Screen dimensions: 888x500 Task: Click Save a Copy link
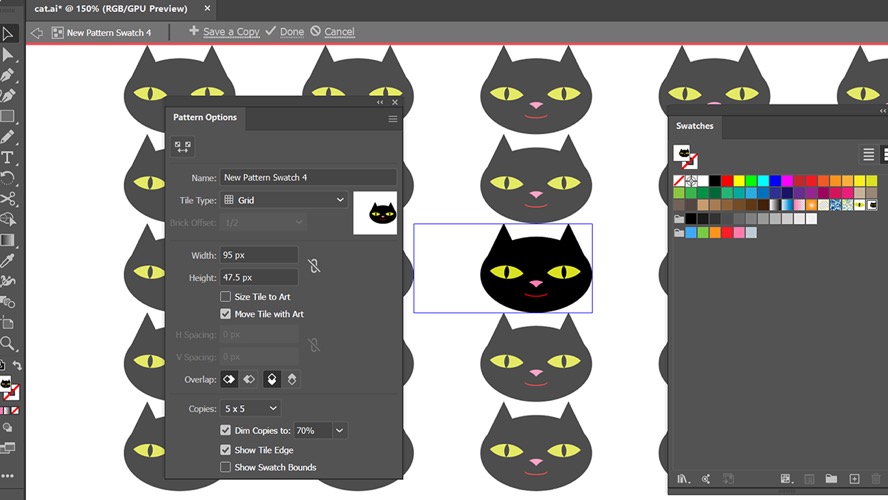click(x=224, y=32)
